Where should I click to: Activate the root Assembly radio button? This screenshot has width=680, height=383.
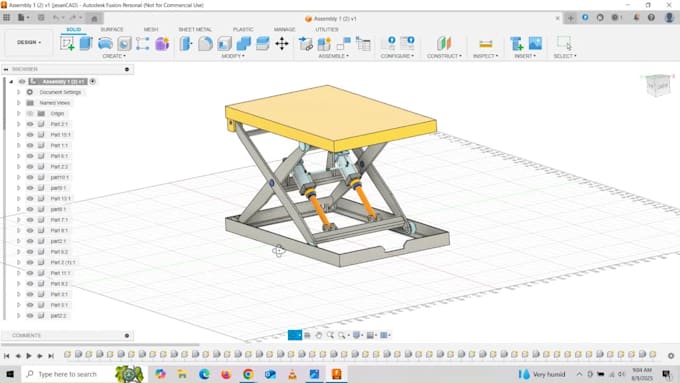[92, 82]
